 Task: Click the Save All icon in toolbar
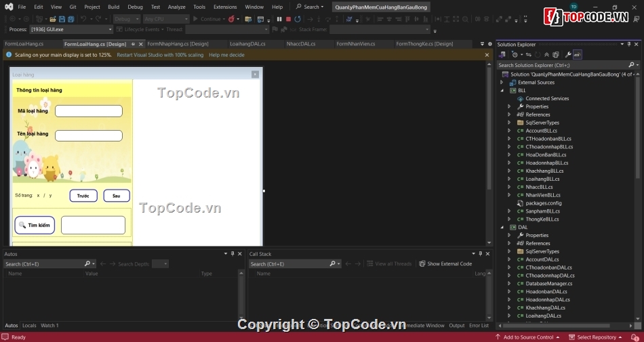point(71,19)
